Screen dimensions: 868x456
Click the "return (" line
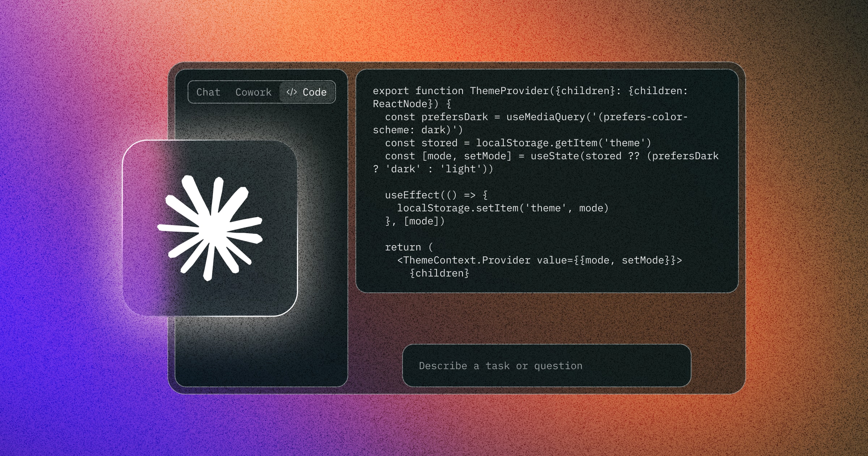point(409,247)
